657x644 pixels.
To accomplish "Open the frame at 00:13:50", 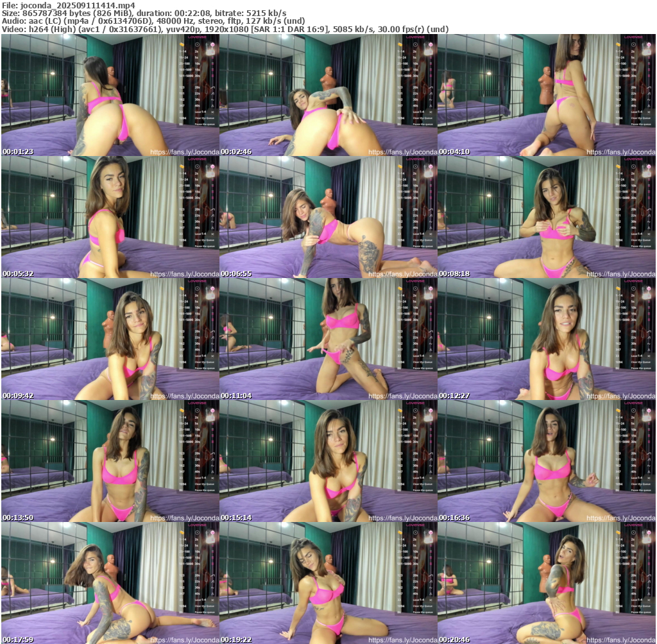I will [110, 461].
